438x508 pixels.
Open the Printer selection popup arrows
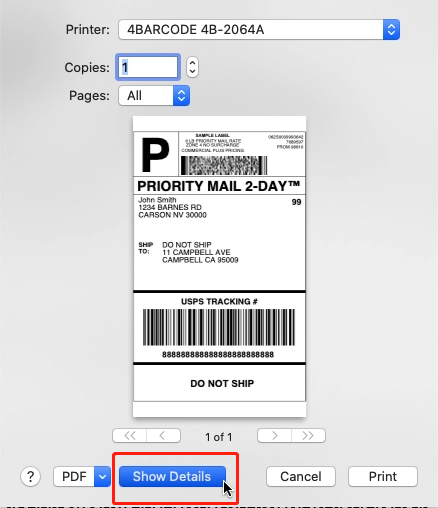[x=391, y=30]
